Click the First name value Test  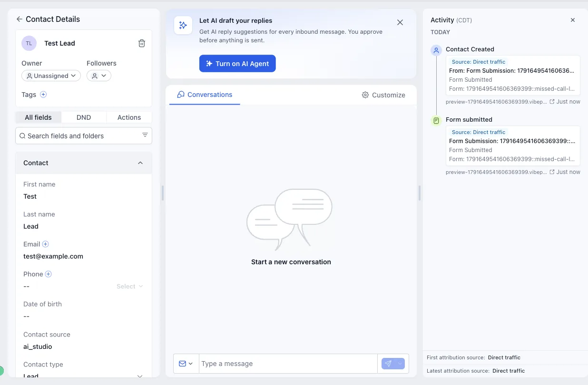click(30, 196)
